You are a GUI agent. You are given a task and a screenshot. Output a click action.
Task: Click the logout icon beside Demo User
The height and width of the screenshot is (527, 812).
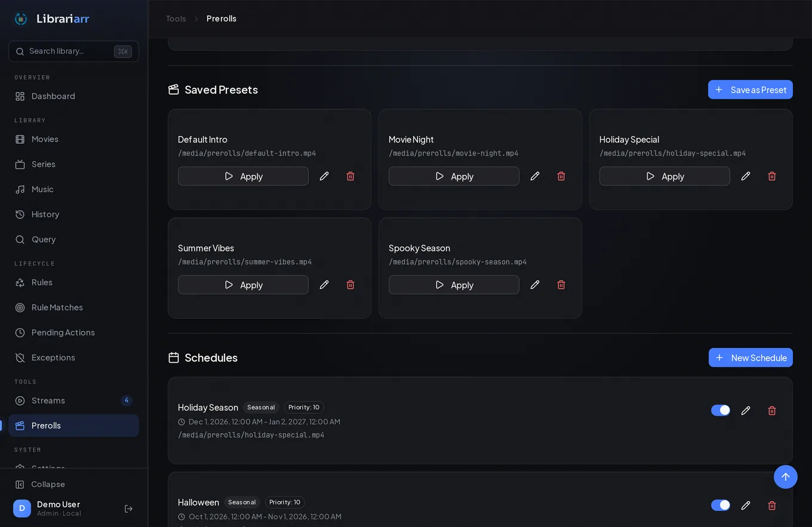point(128,508)
